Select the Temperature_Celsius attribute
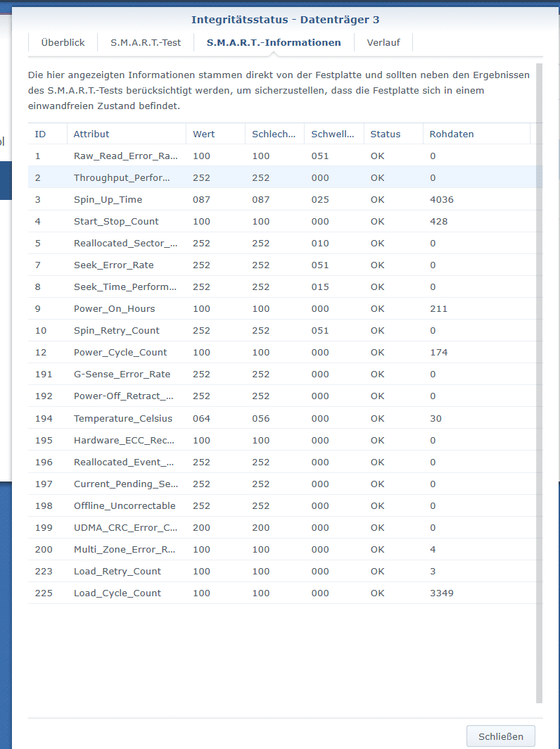The width and height of the screenshot is (560, 749). point(122,418)
